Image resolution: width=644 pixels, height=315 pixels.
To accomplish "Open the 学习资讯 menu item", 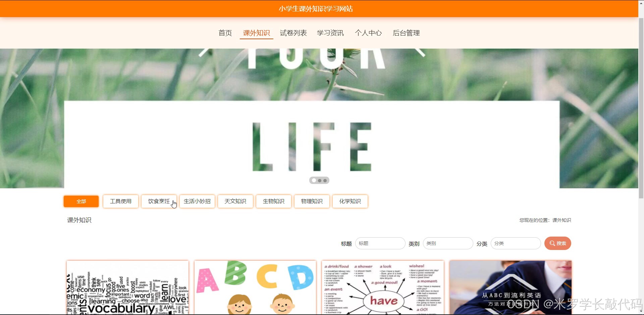I will click(x=330, y=33).
